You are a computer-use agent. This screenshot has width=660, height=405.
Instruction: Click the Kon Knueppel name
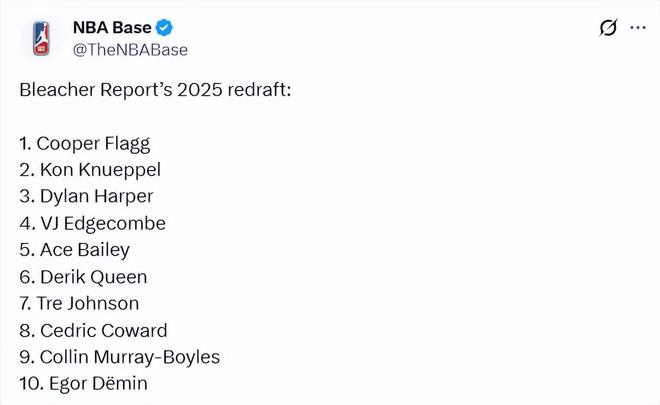100,170
